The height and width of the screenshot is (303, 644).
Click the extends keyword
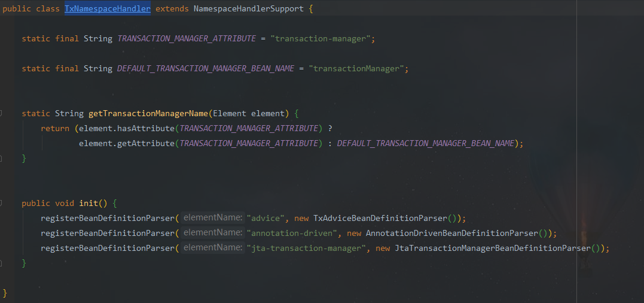pos(172,8)
